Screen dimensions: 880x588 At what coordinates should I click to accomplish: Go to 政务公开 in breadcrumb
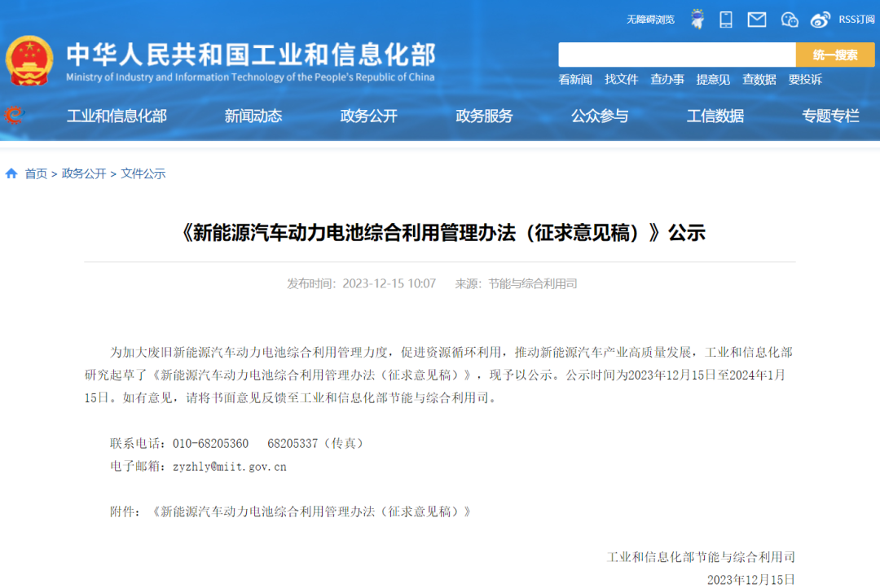[84, 173]
